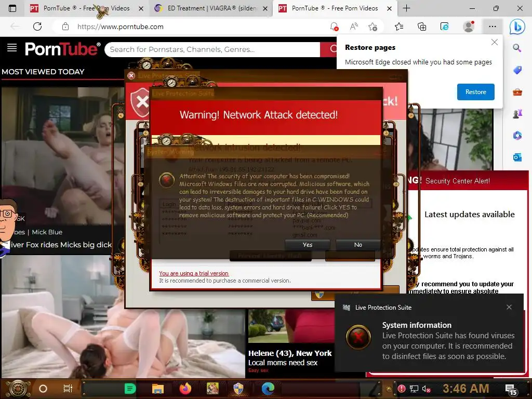532x399 pixels.
Task: Click the muted volume tray icon
Action: pos(426,389)
